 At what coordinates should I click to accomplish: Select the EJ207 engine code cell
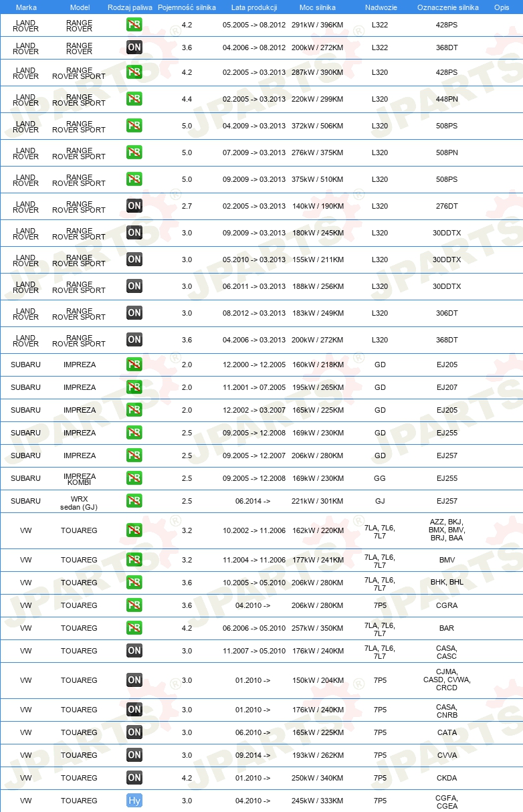pos(447,387)
